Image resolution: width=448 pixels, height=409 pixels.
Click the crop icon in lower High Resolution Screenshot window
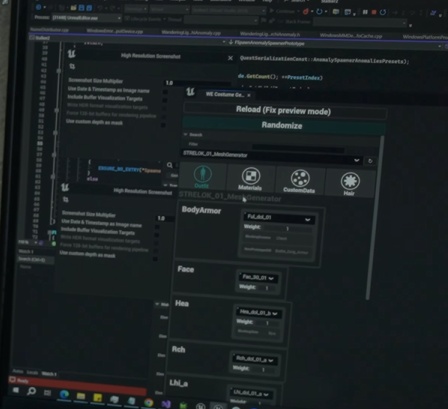point(66,200)
